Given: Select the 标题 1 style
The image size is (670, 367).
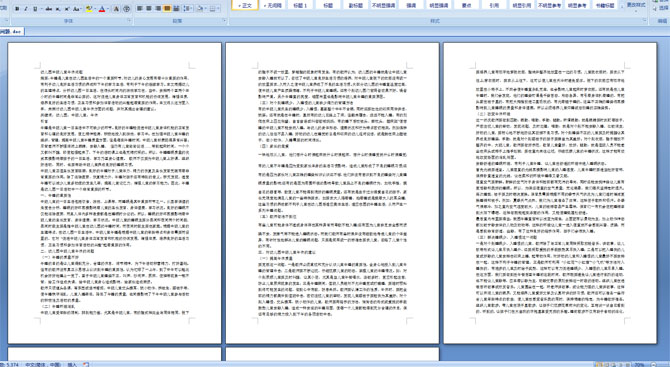Looking at the screenshot, I should click(x=300, y=5).
